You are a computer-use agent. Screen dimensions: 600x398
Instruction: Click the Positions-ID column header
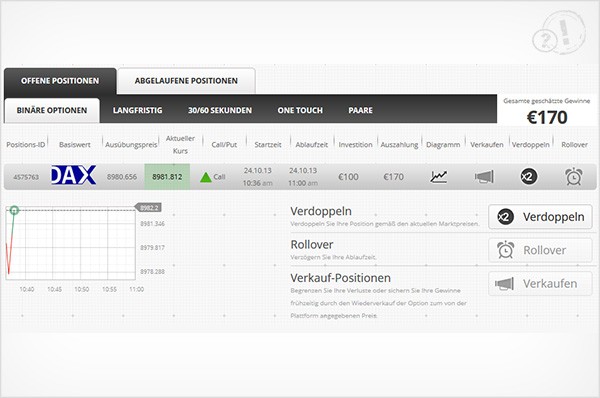(26, 145)
